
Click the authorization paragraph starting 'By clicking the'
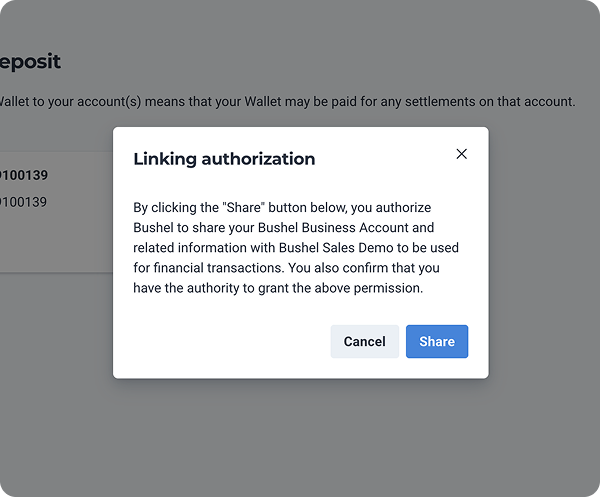click(296, 248)
